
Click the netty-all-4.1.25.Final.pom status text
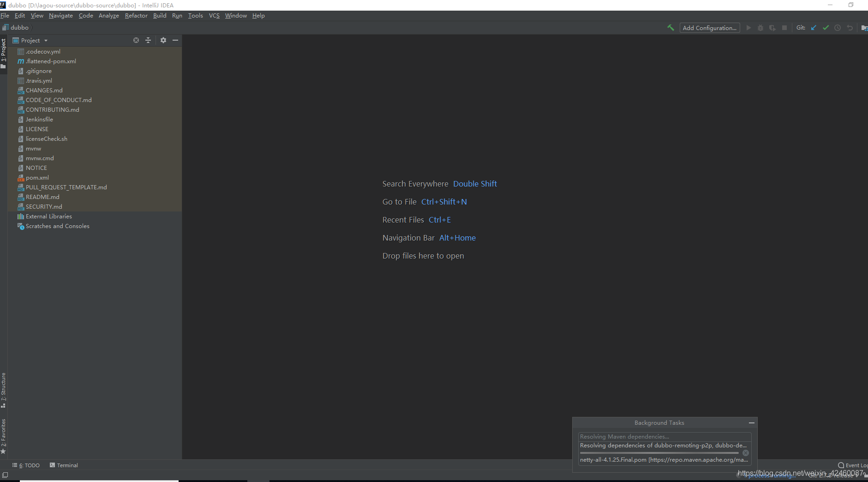[664, 460]
